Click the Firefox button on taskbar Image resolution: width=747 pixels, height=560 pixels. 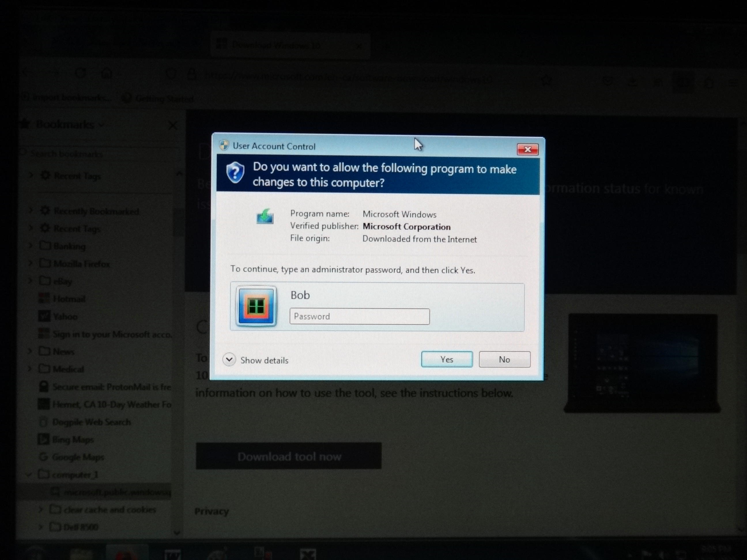click(x=127, y=553)
